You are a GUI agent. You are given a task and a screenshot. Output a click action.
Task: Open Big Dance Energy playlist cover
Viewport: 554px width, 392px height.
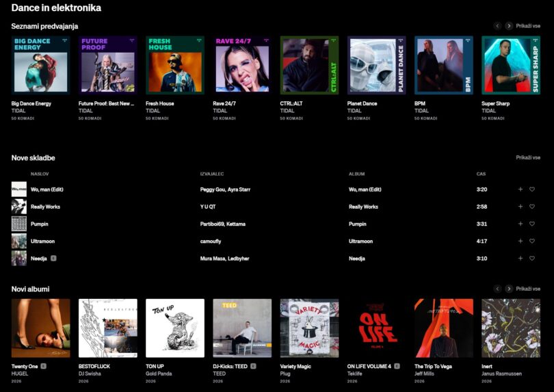click(x=40, y=65)
